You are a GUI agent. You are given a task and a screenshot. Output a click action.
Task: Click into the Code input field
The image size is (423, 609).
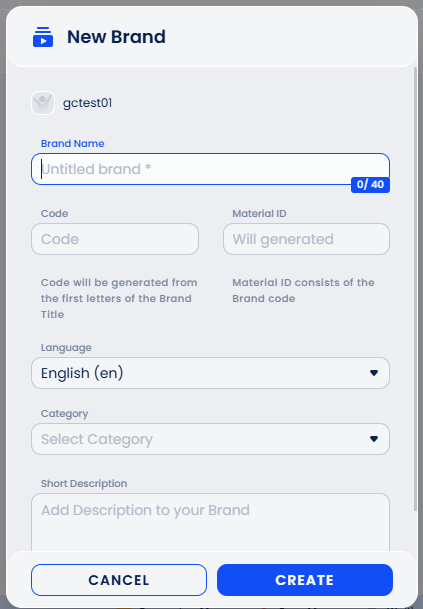[115, 239]
